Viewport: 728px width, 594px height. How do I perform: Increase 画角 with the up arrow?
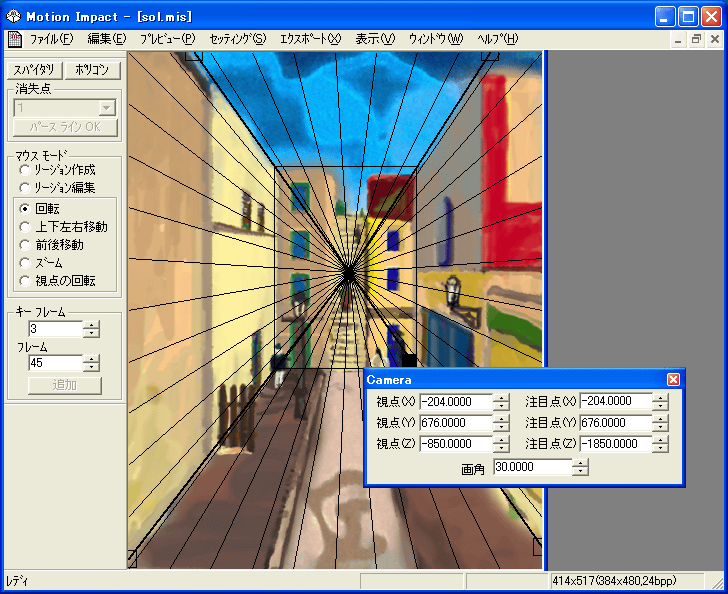[580, 463]
